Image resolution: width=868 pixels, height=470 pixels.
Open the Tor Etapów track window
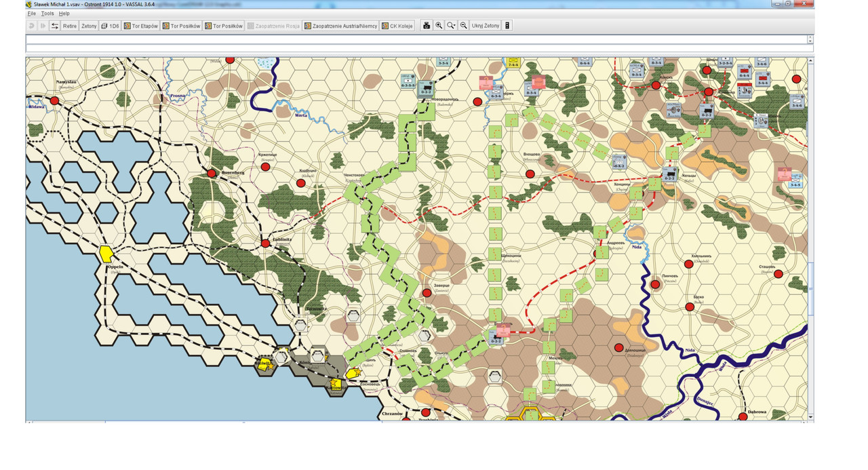coord(141,26)
